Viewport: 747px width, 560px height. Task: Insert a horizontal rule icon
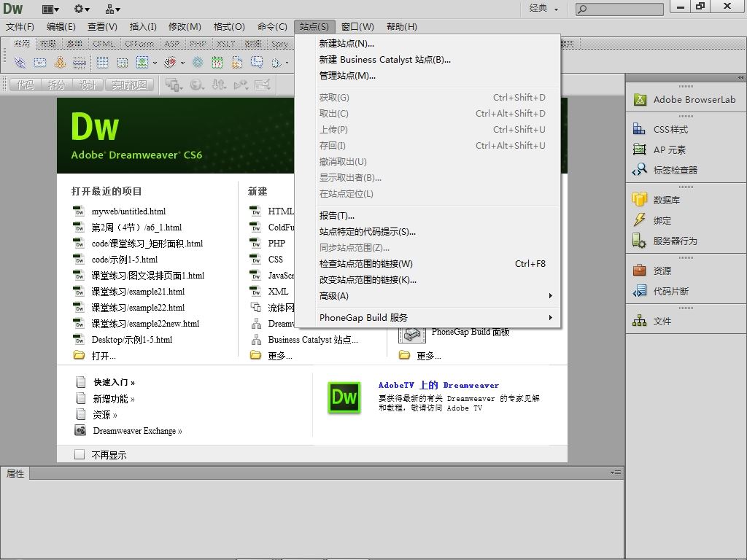tap(80, 63)
